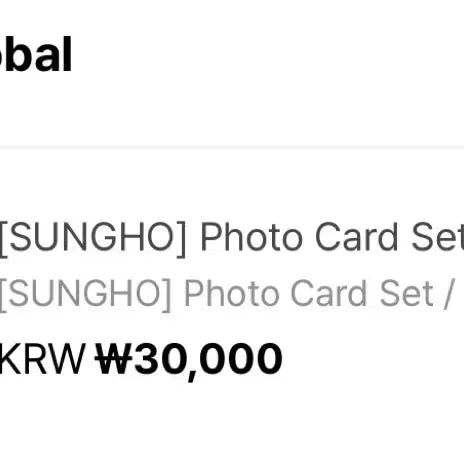
Task: Click the [SUNGHO] tag in the gray subtitle
Action: [x=86, y=294]
